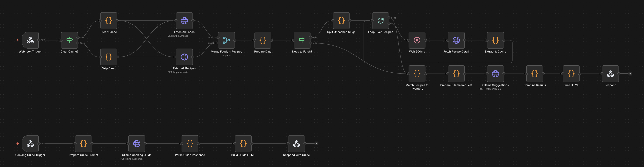Click the Wait 500ms pause icon
This screenshot has height=167, width=644.
coord(417,40)
